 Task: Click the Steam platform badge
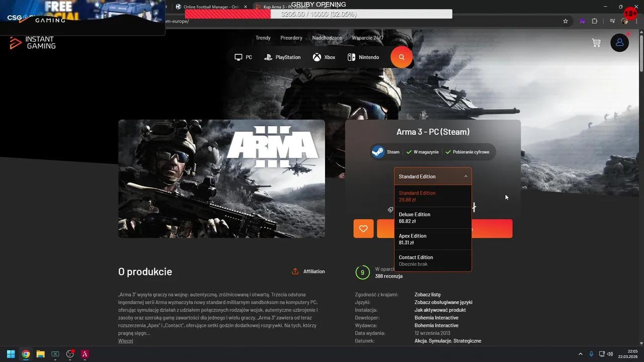coord(385,152)
